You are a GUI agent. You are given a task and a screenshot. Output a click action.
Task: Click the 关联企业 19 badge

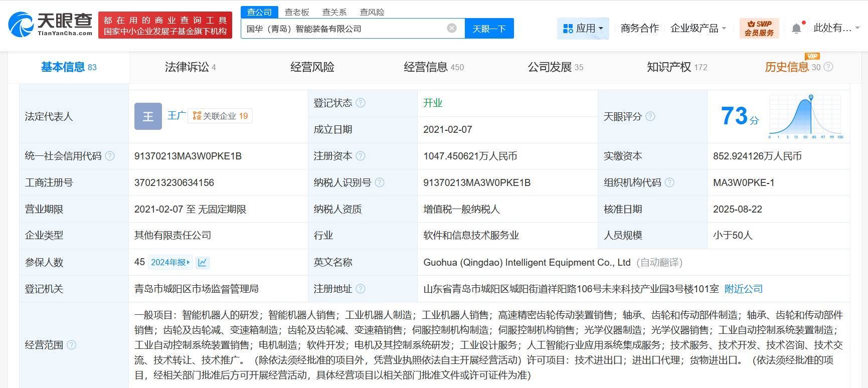[220, 116]
